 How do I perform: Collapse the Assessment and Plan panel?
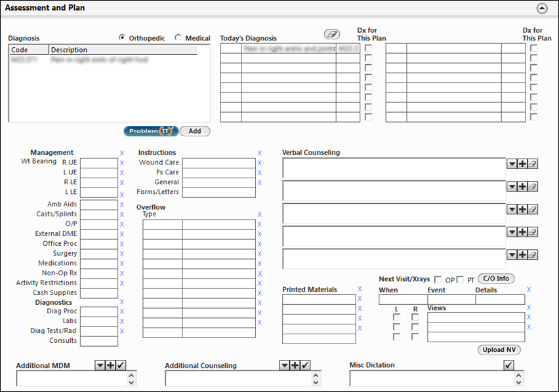541,8
